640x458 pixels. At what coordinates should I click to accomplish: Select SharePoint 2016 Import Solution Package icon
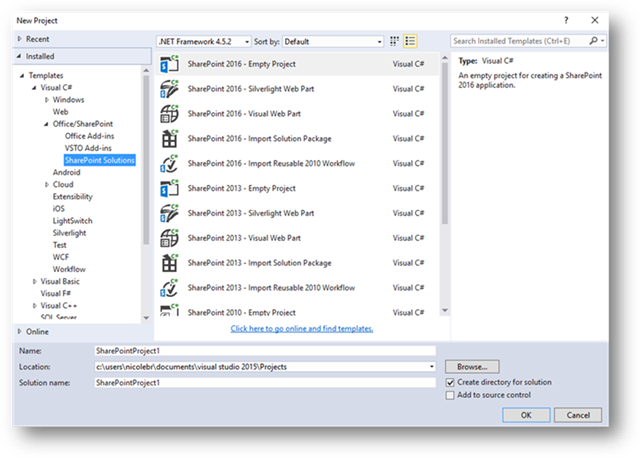pos(169,139)
